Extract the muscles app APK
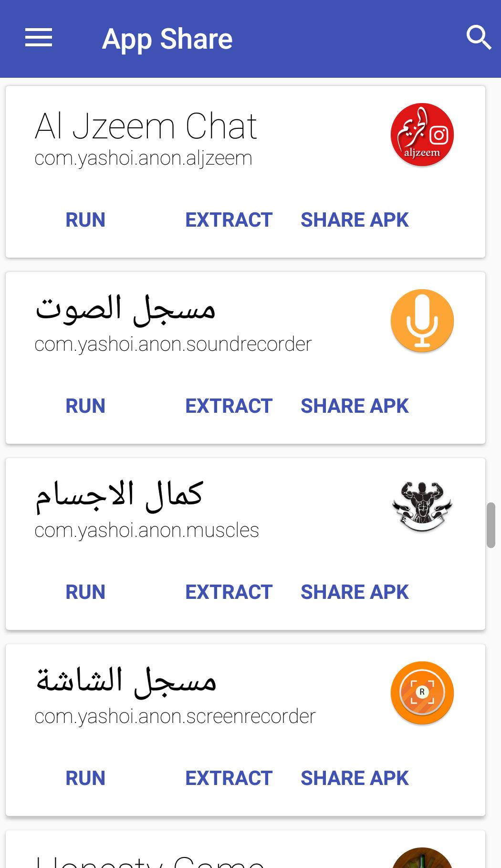Screen dimensions: 501x868 tap(229, 592)
